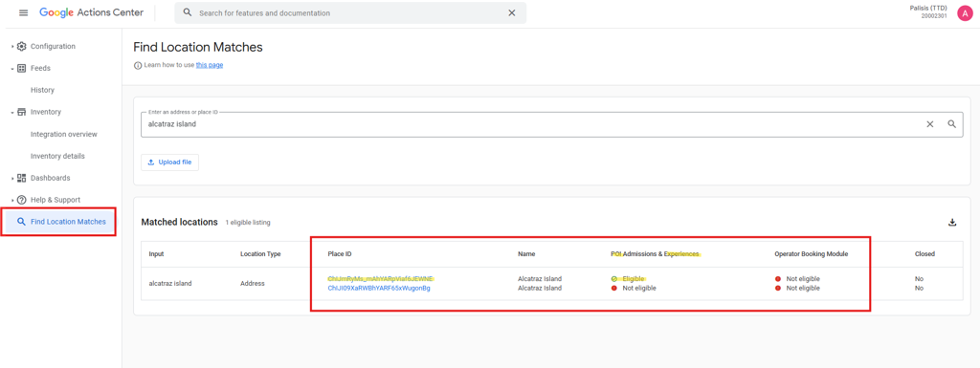Screen dimensions: 980x368
Task: Open History under Feeds
Action: coord(42,90)
